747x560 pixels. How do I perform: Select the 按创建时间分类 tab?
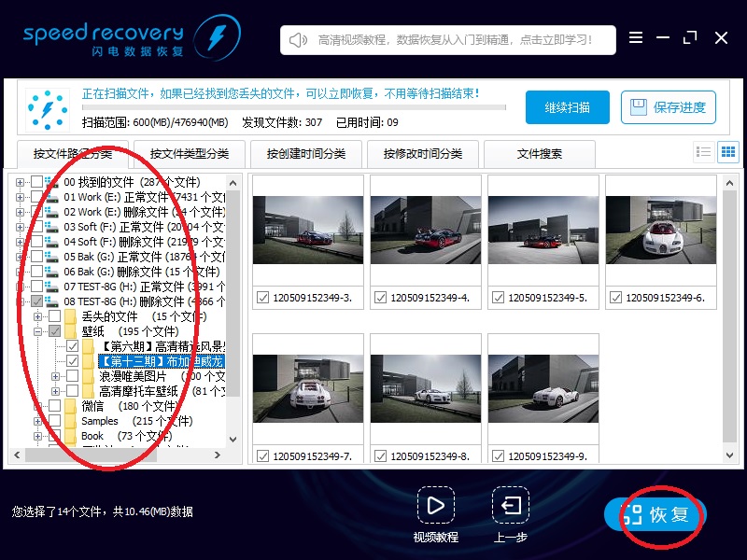click(306, 154)
